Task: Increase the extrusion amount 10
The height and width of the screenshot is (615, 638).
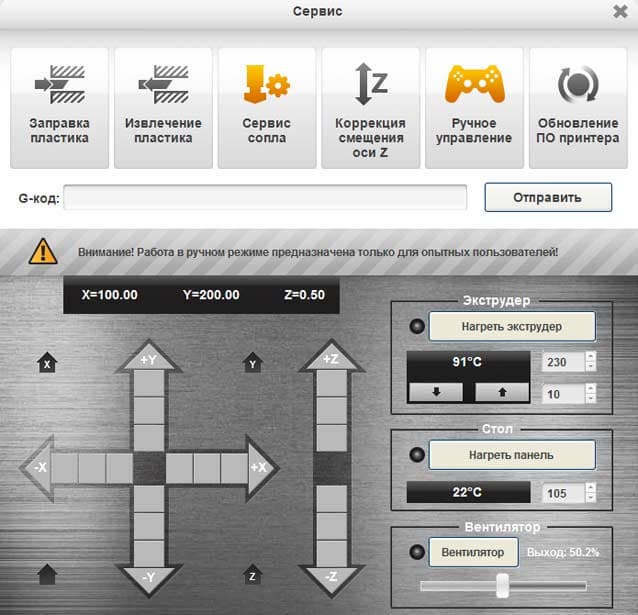Action: [x=591, y=389]
